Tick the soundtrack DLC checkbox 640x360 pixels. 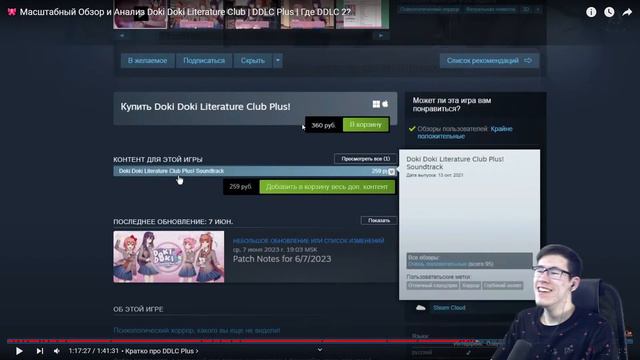391,171
